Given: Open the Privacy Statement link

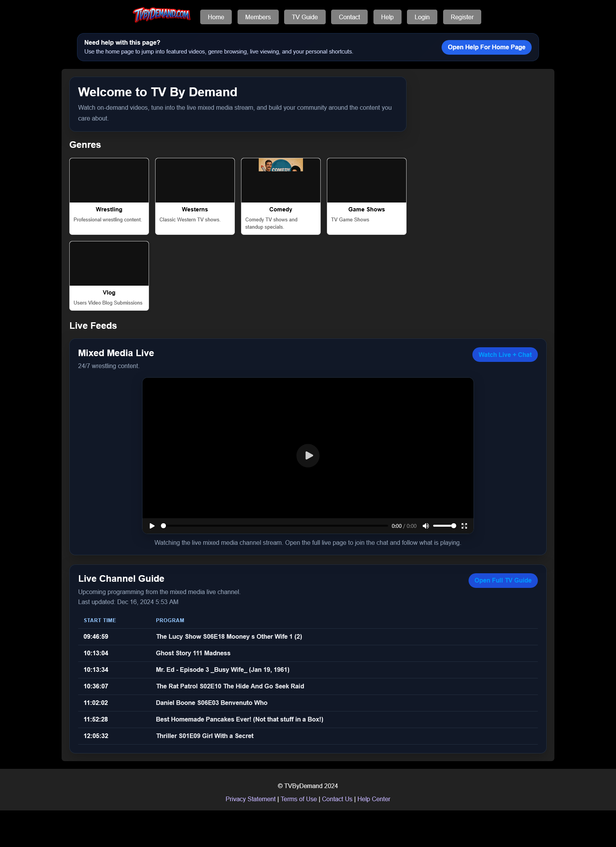Looking at the screenshot, I should click(x=251, y=799).
